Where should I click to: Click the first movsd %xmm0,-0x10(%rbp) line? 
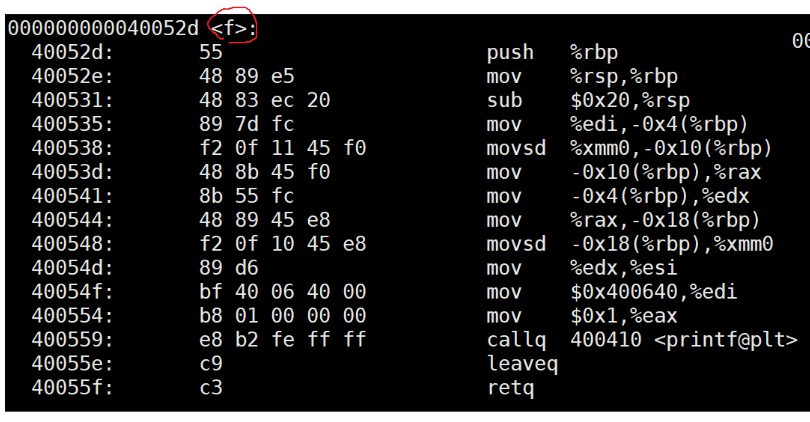[x=629, y=149]
